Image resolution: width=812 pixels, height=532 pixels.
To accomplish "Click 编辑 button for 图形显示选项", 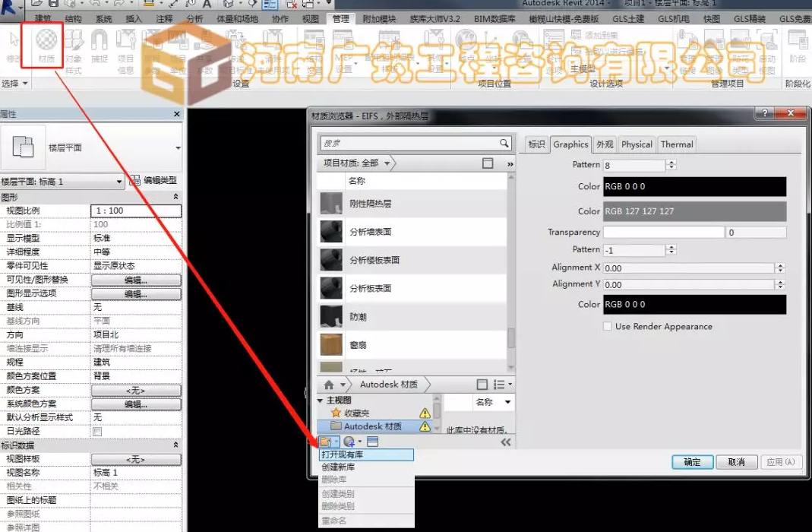I will (136, 293).
